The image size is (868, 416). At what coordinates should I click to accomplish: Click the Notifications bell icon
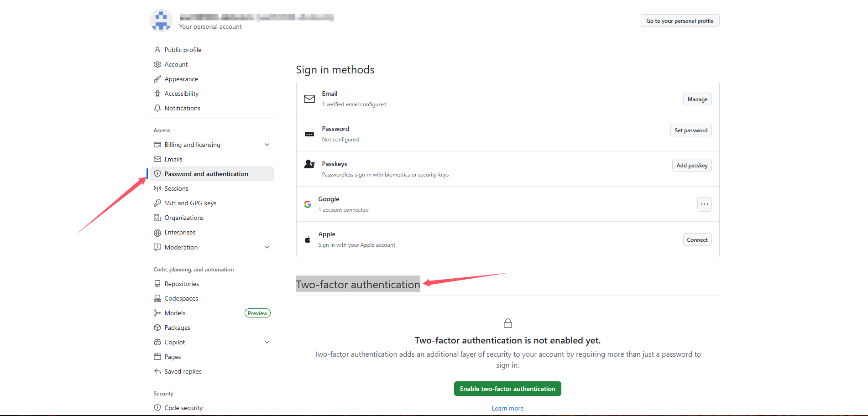pos(157,108)
